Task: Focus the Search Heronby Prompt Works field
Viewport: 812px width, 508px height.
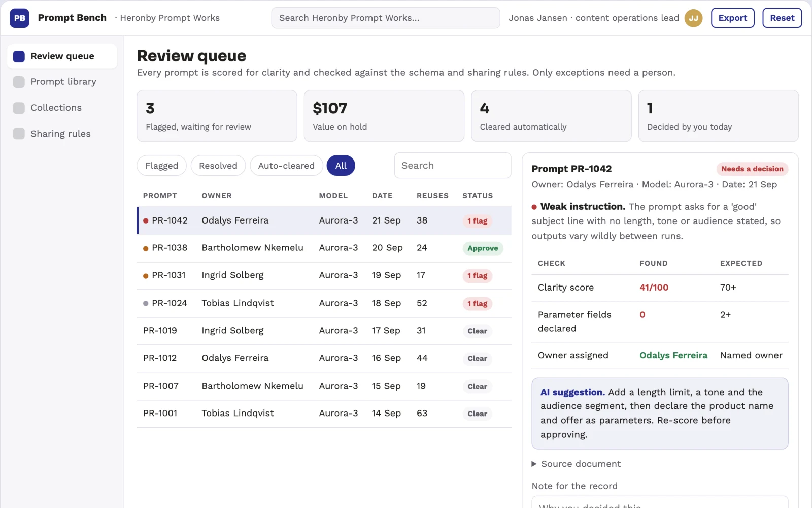Action: 386,18
